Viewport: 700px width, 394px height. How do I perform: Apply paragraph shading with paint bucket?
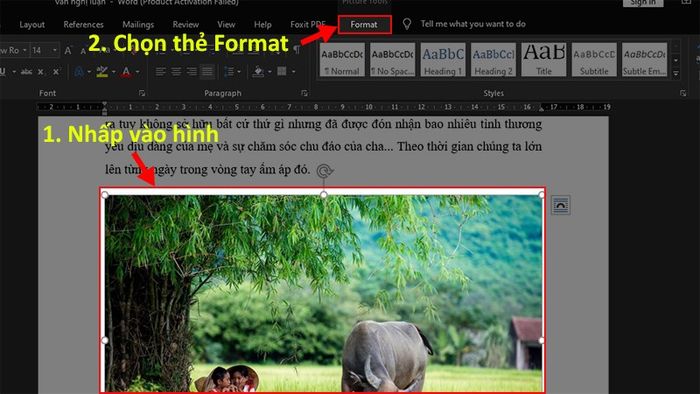tap(258, 71)
